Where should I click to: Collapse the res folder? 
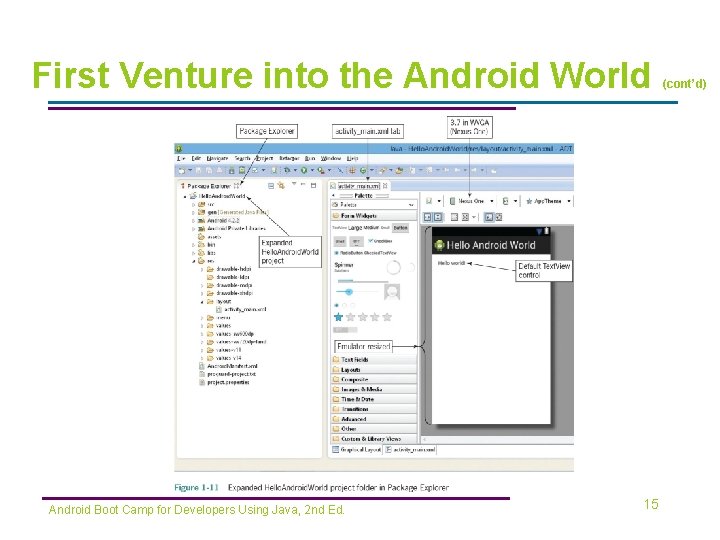193,261
